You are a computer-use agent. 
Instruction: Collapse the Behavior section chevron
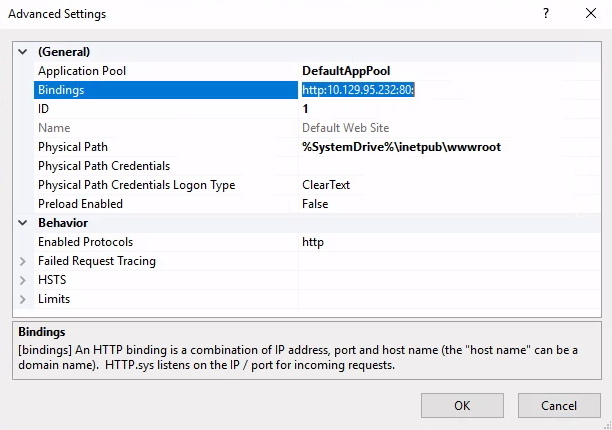[x=23, y=223]
